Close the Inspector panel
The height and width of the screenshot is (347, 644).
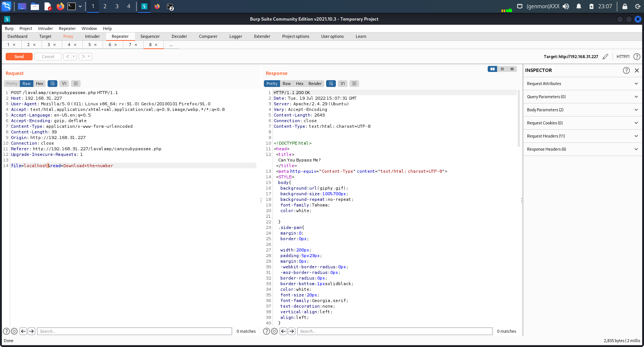click(637, 70)
